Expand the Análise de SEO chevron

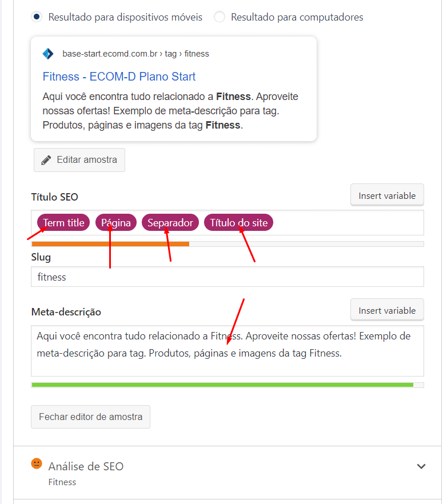coord(421,466)
